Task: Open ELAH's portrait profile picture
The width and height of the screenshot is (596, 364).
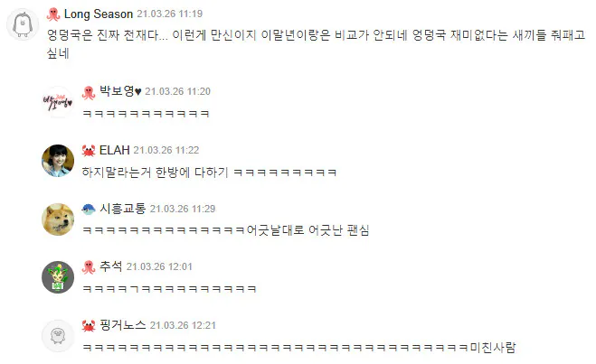Action: click(58, 161)
